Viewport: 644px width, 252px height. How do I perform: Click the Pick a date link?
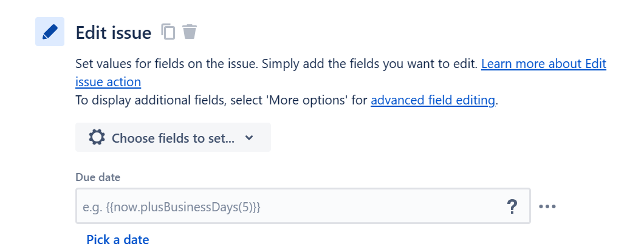tap(117, 239)
